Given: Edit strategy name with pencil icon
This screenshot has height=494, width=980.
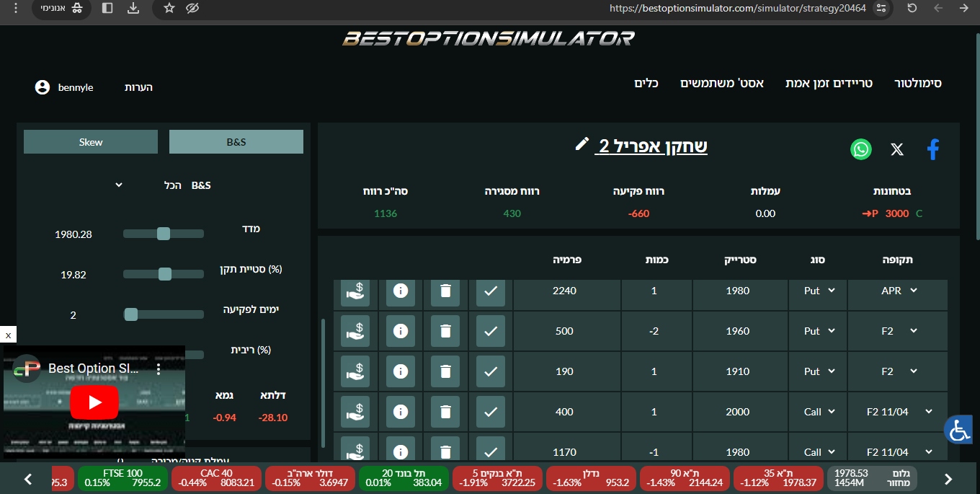Looking at the screenshot, I should pos(582,144).
